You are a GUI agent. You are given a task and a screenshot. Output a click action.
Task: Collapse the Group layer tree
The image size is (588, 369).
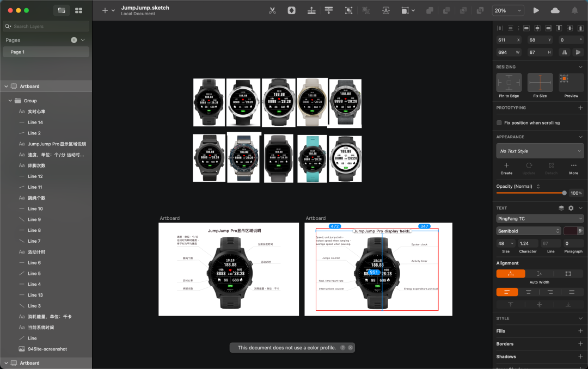tap(10, 101)
